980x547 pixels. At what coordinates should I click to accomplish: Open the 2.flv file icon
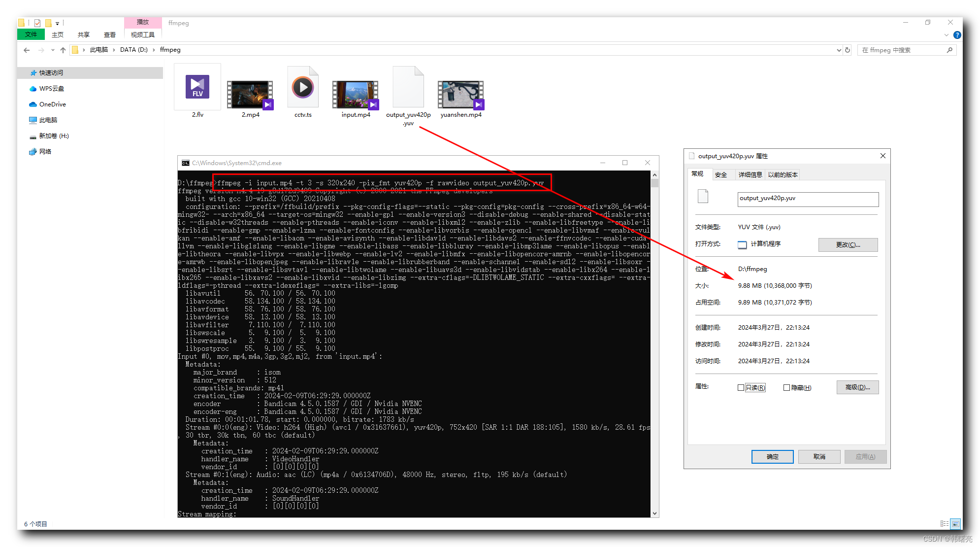click(197, 88)
